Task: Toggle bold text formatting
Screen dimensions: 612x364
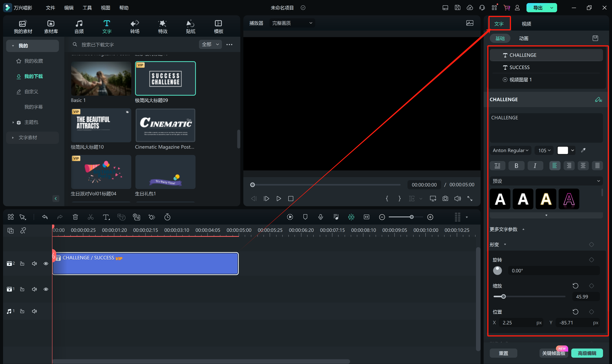Action: 516,166
